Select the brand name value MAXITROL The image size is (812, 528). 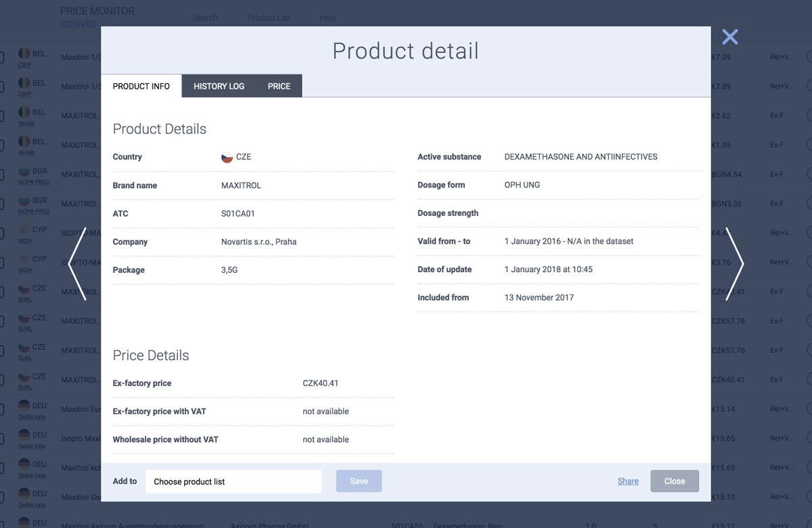241,185
